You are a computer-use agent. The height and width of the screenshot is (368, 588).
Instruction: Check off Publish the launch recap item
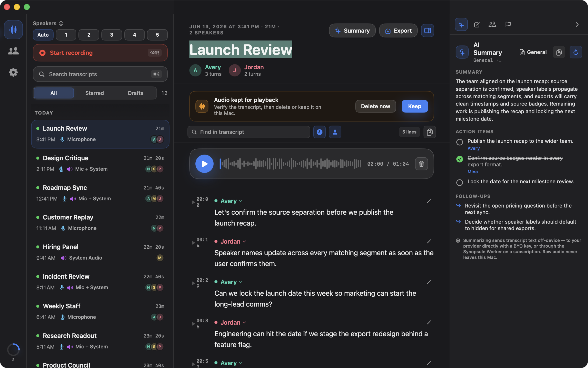point(459,142)
